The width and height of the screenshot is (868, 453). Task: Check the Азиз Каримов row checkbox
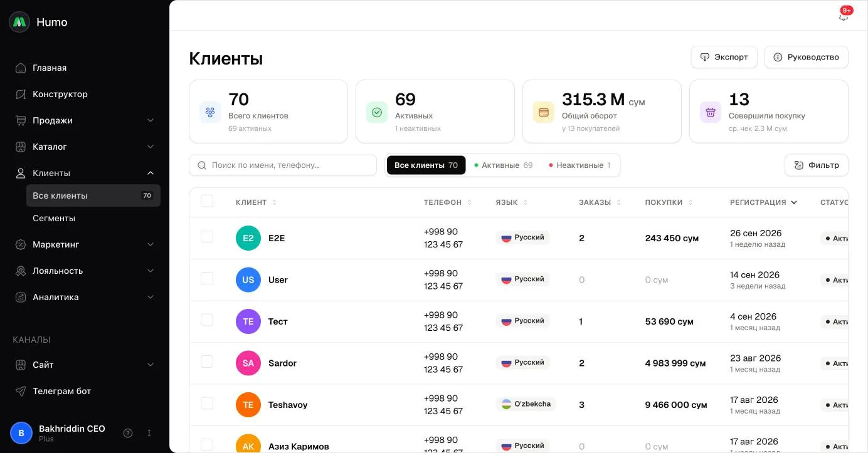tap(207, 445)
